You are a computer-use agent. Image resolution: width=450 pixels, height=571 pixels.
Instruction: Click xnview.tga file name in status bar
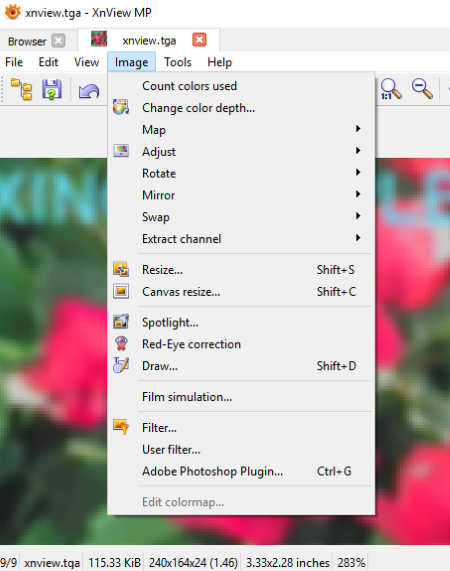coord(52,563)
